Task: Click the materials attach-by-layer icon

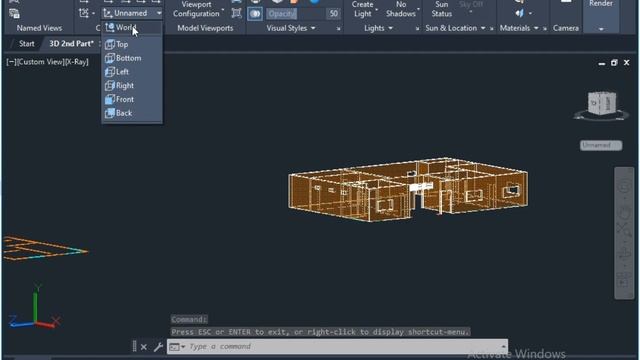Action: click(x=519, y=13)
